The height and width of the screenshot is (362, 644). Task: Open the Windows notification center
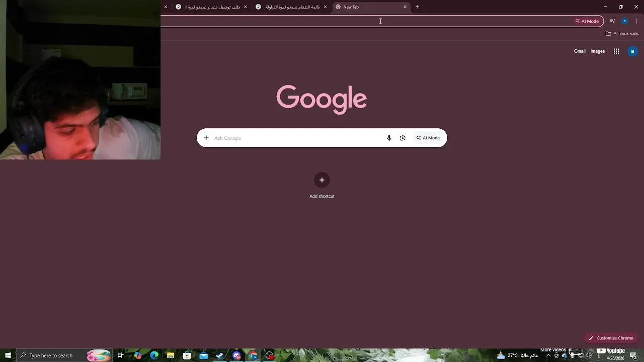click(x=633, y=355)
